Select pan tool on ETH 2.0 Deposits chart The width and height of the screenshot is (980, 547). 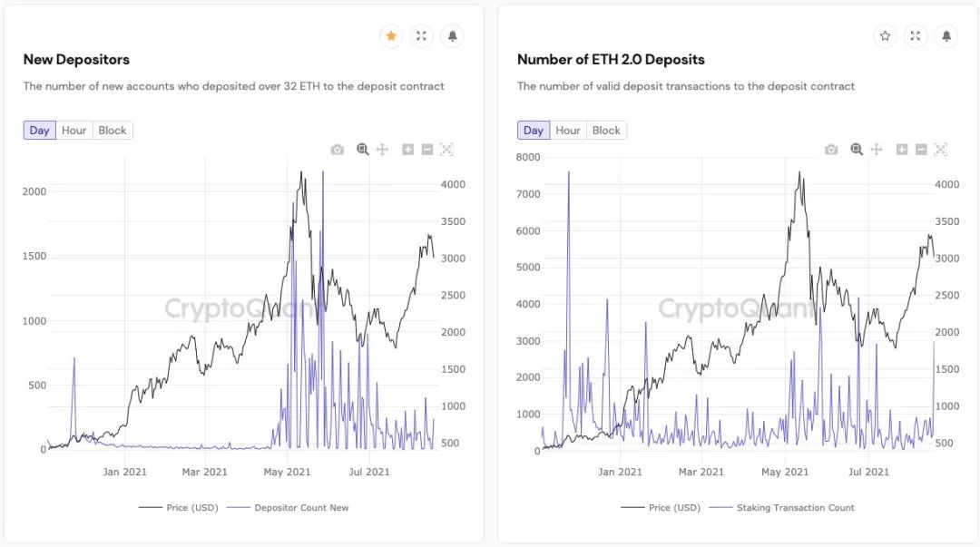(x=877, y=150)
